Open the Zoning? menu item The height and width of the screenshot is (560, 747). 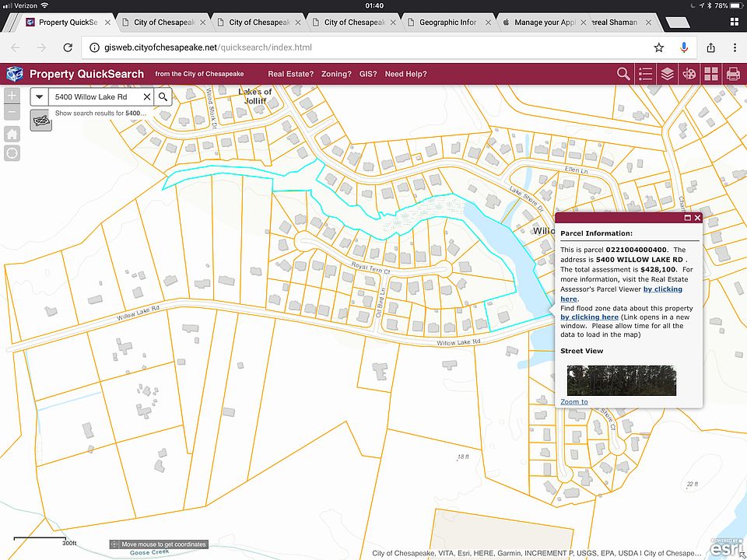[x=336, y=74]
